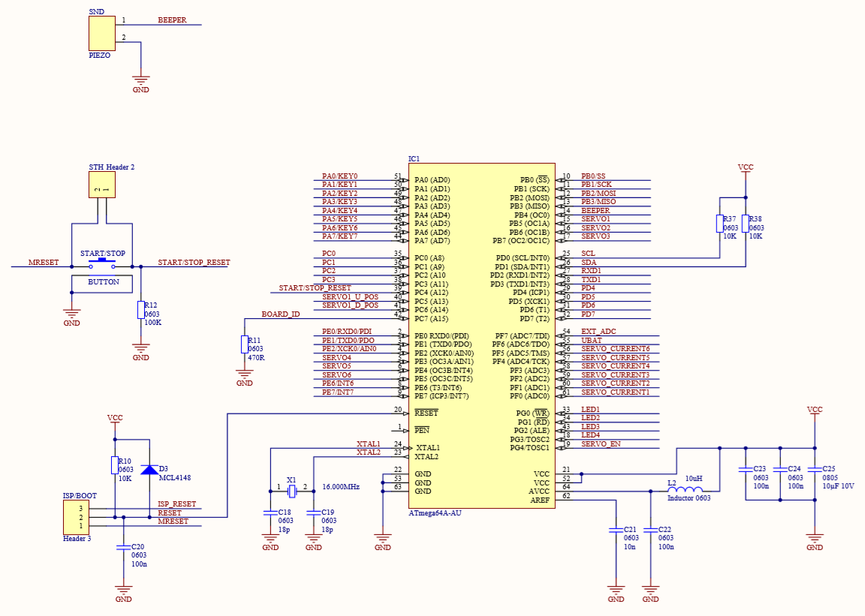Screen dimensions: 865x616
Task: Click the SERVO_EN net label
Action: (x=601, y=443)
